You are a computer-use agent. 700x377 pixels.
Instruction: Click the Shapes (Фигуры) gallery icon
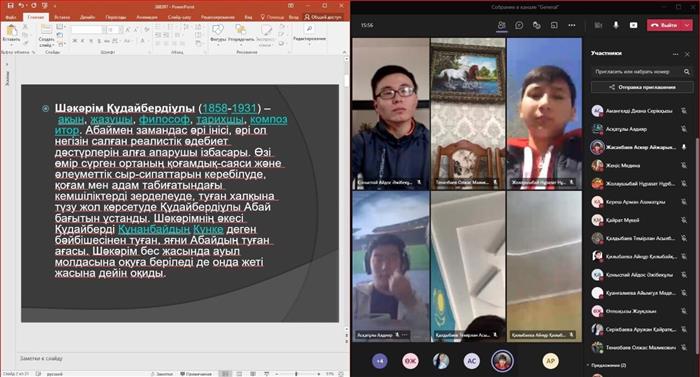217,32
